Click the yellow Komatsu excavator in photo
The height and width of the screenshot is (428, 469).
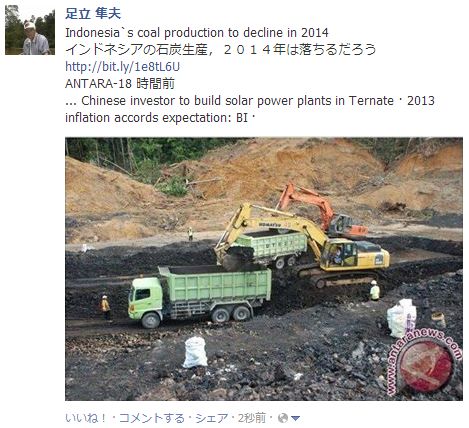(x=302, y=245)
